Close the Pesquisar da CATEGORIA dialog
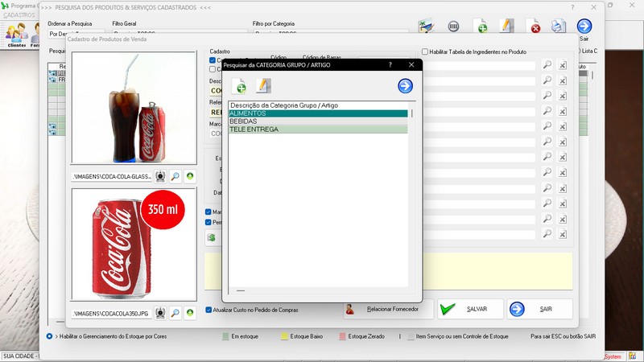The image size is (644, 362). click(x=411, y=65)
